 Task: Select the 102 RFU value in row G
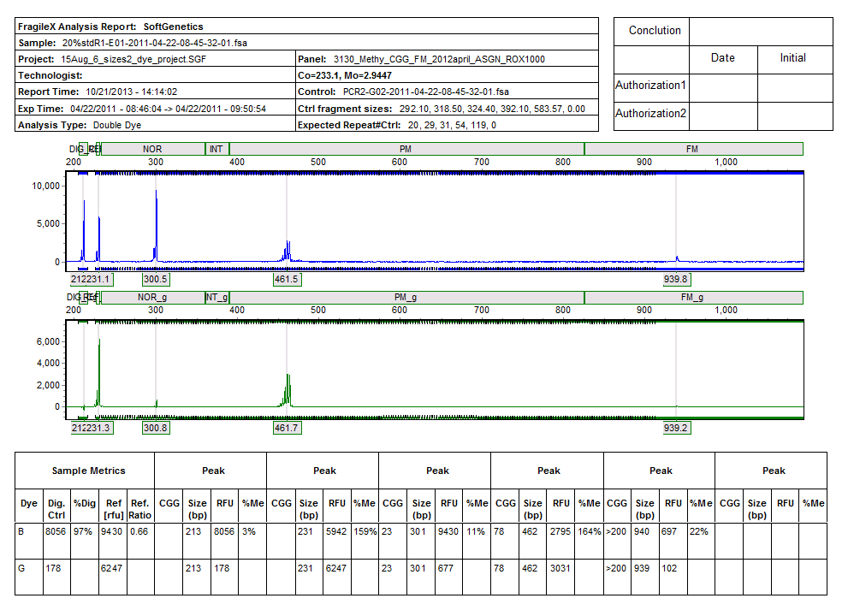669,569
